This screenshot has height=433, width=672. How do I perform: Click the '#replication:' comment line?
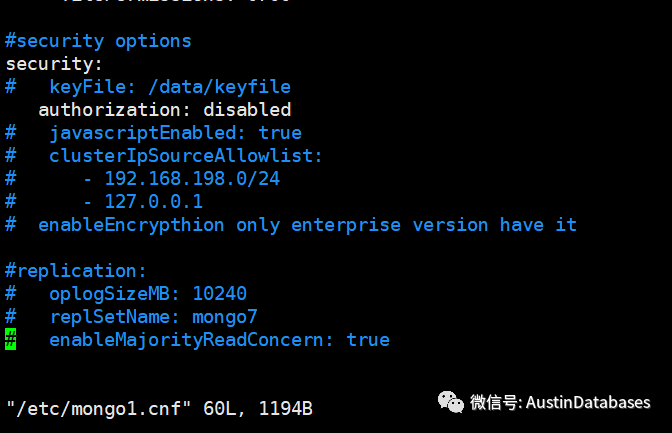76,270
